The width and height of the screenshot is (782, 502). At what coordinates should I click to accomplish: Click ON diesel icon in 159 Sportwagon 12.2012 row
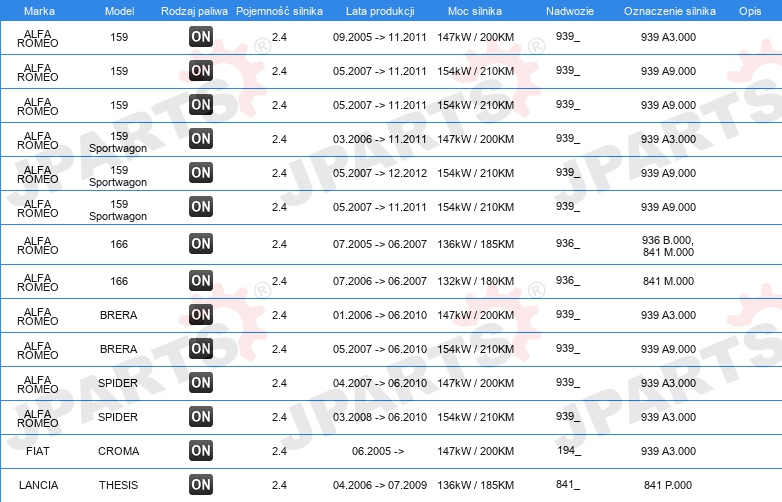pyautogui.click(x=201, y=173)
